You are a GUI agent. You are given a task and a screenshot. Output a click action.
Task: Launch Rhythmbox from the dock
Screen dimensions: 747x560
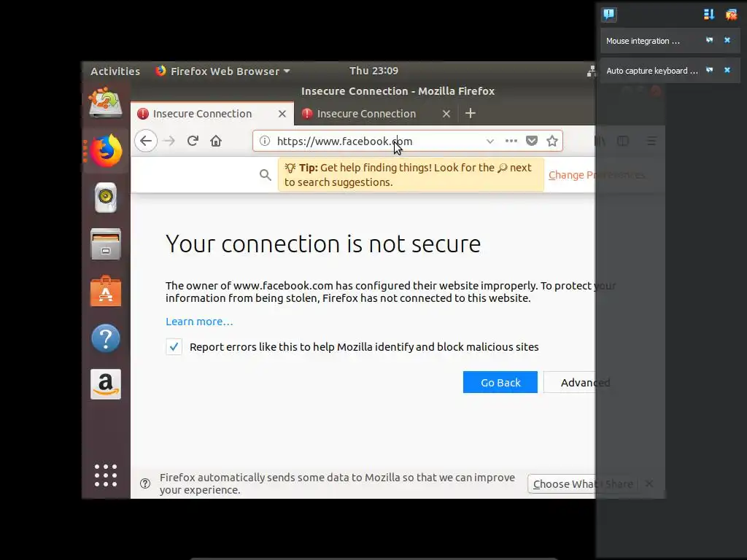pyautogui.click(x=106, y=197)
